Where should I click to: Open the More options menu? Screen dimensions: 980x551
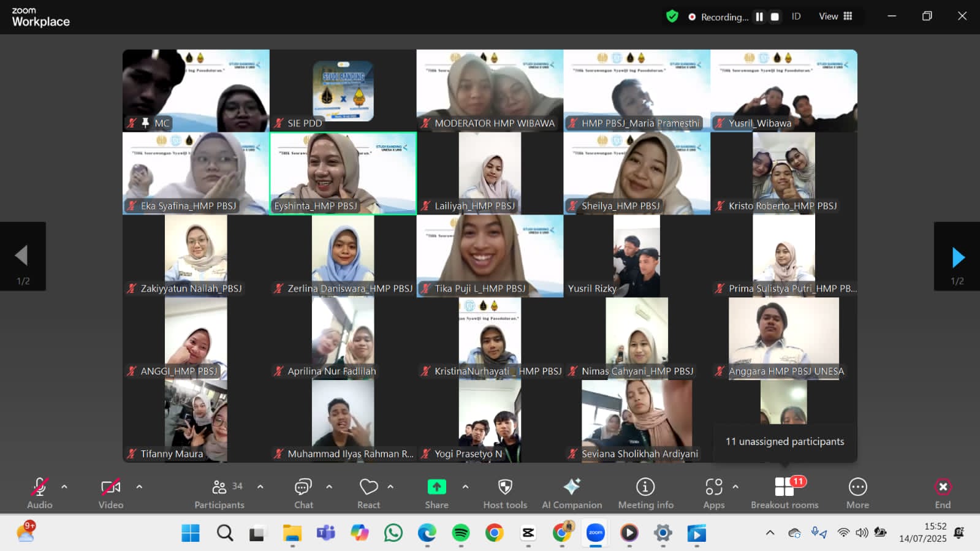tap(857, 493)
